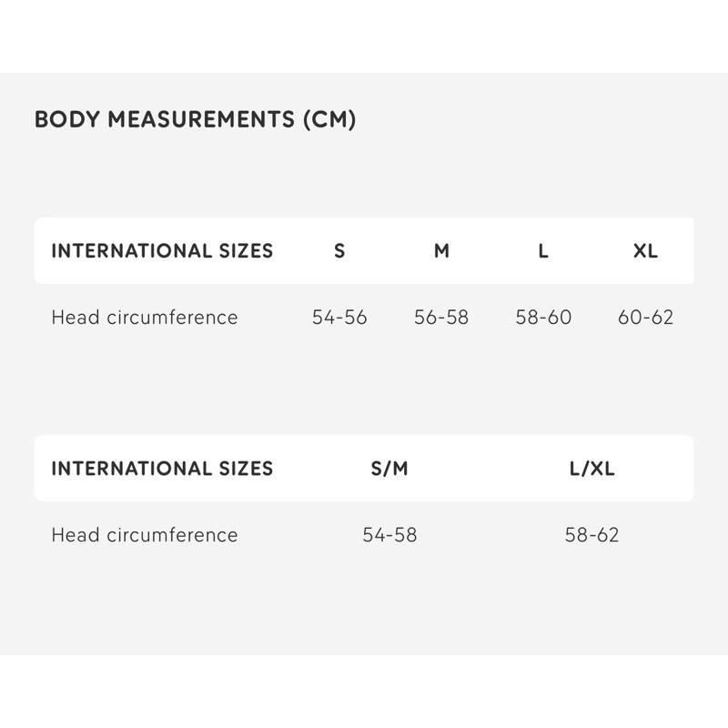Click the 56-58 head circumference value
Screen dimensions: 728x728
click(441, 318)
